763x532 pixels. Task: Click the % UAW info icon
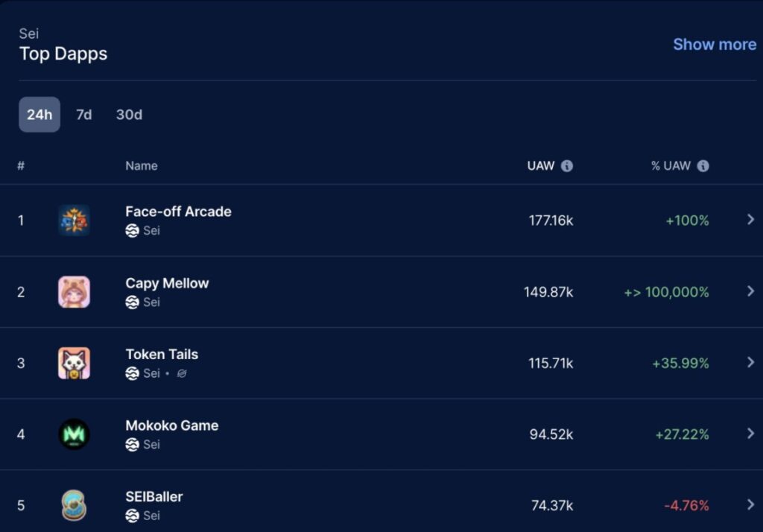[703, 166]
